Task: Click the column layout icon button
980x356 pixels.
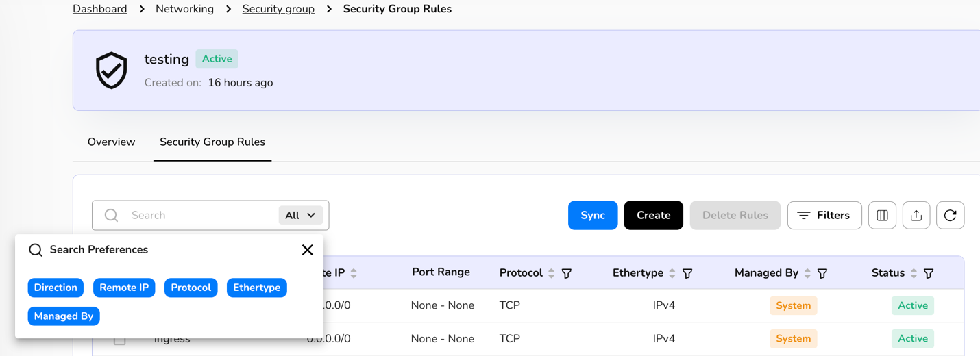Action: click(x=882, y=215)
